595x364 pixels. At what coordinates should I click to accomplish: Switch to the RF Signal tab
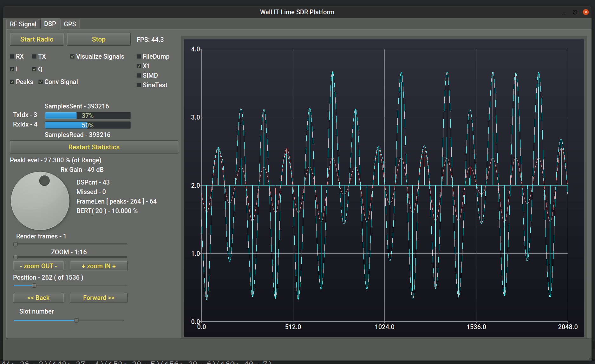pos(23,24)
